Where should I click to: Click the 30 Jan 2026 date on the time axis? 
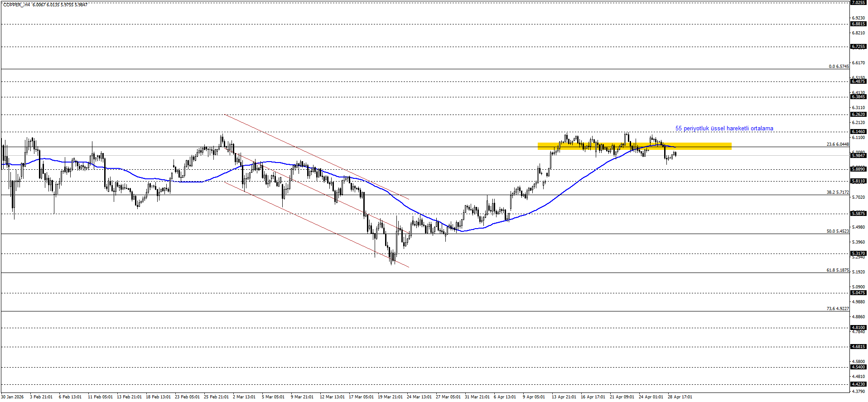(12, 397)
